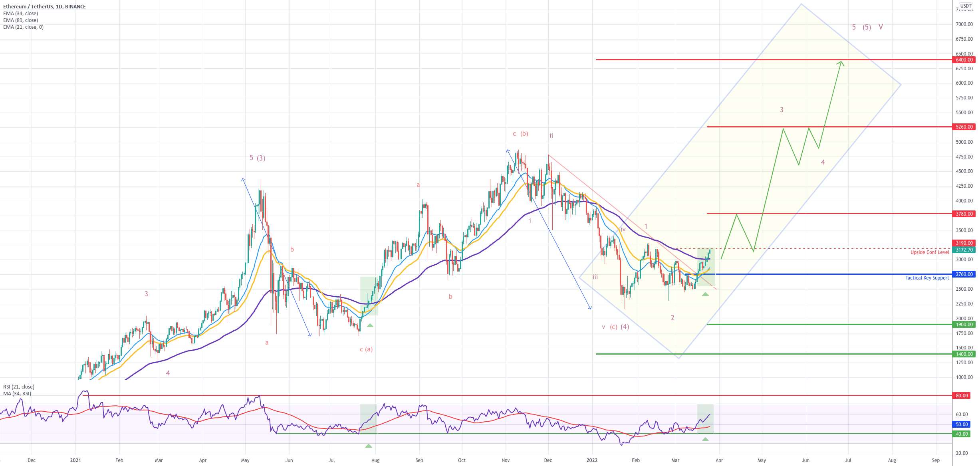This screenshot has height=466, width=980.
Task: Select the EMA (34, close) indicator legend
Action: pyautogui.click(x=21, y=13)
